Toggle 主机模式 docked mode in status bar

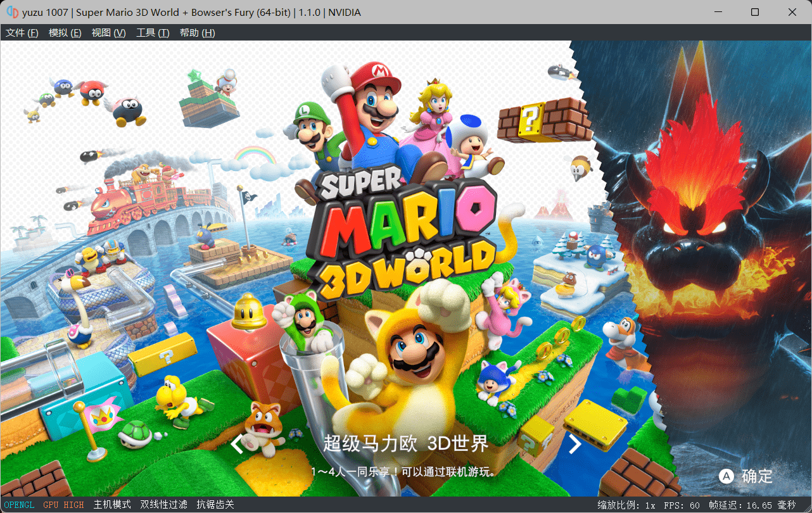112,505
